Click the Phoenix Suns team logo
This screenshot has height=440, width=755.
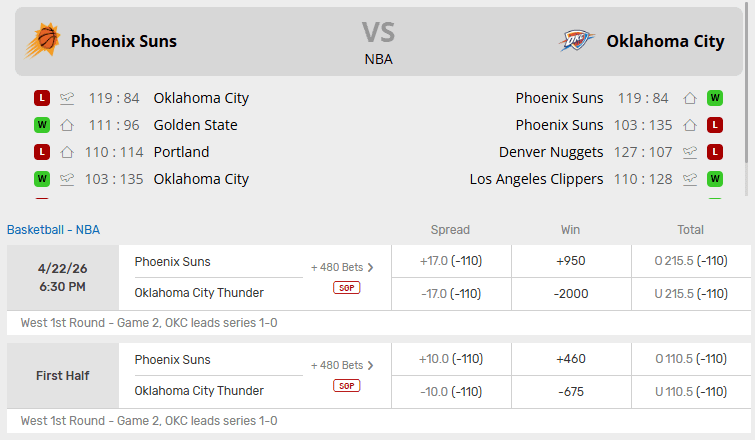[43, 41]
